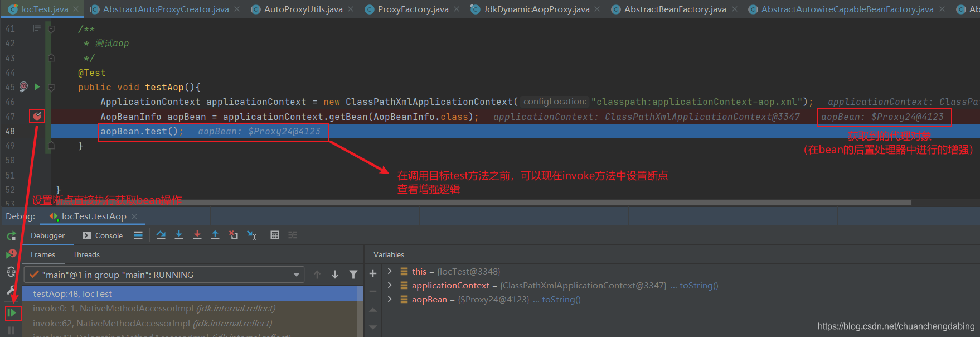Expand the 'this' variable node
This screenshot has height=337, width=980.
389,271
